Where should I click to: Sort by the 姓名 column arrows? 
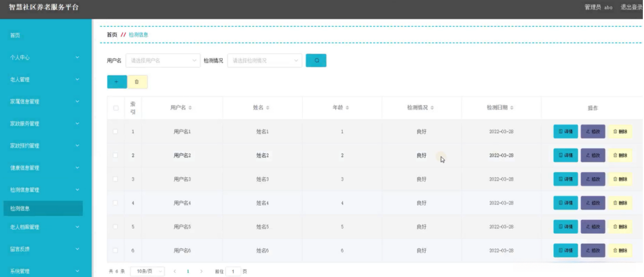[x=268, y=108]
